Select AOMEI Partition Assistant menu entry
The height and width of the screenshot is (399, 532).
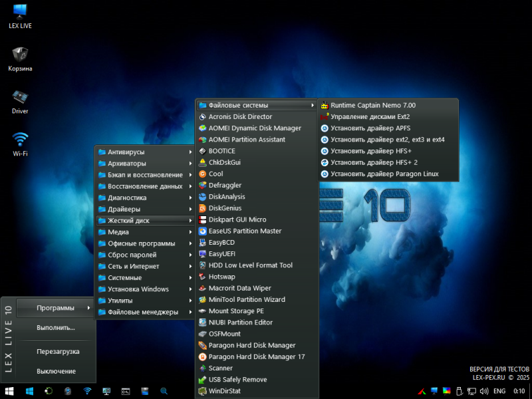(247, 140)
